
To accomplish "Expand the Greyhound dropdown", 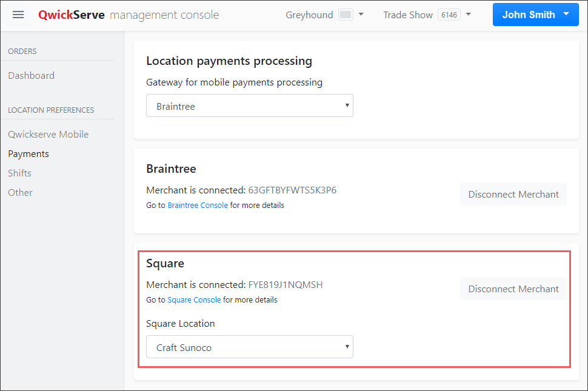I will point(362,14).
